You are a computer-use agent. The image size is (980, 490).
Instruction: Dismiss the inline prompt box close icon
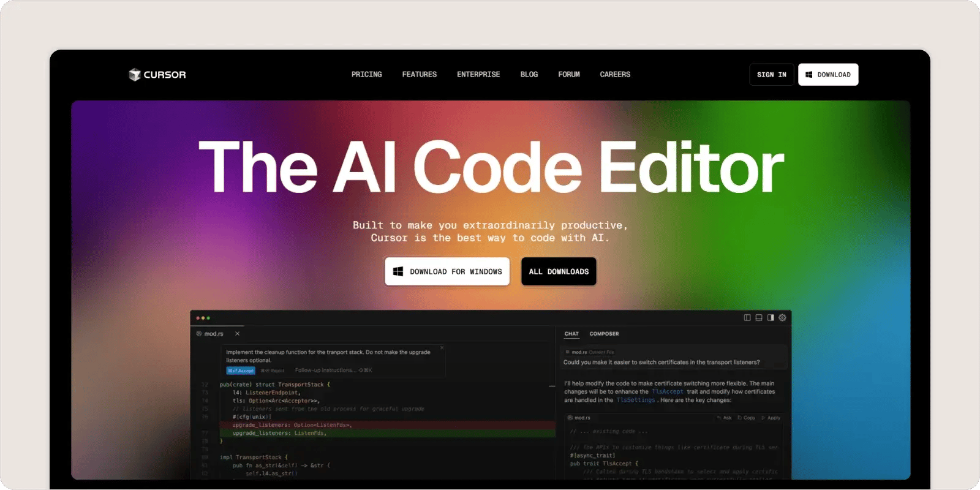[x=442, y=348]
